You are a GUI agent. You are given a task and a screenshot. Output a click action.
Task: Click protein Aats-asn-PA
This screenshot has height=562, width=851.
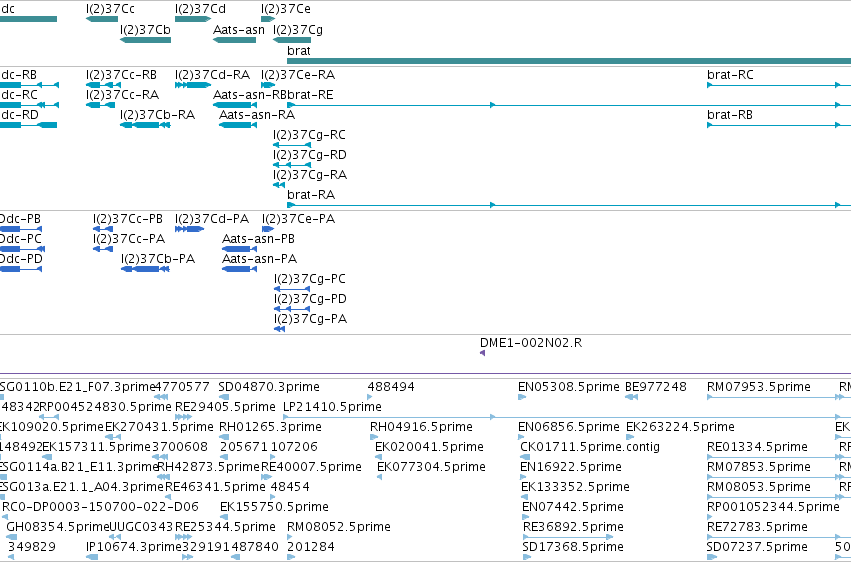pyautogui.click(x=239, y=269)
